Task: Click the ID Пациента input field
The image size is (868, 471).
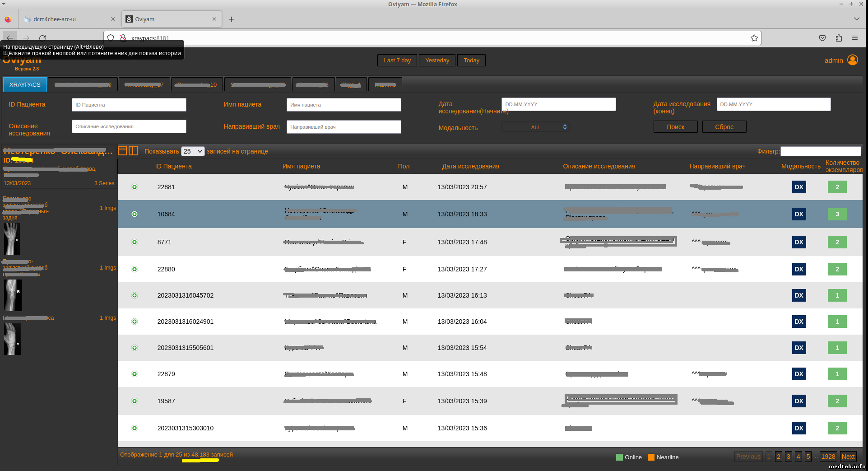Action: pyautogui.click(x=129, y=105)
